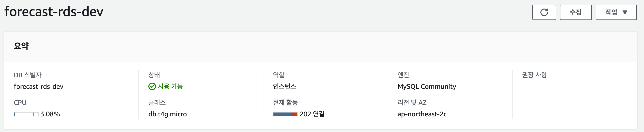Click the 202 연결 connections value
The width and height of the screenshot is (644, 132).
click(x=312, y=114)
